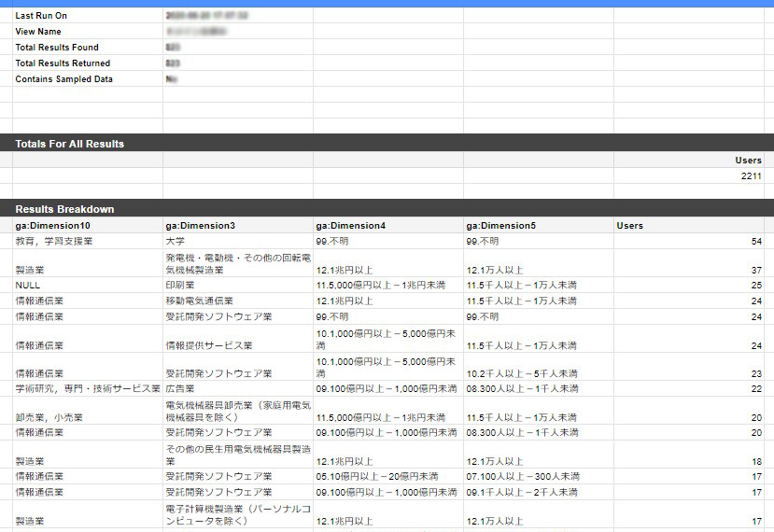774x532 pixels.
Task: Click the Users value 25
Action: pyautogui.click(x=689, y=285)
